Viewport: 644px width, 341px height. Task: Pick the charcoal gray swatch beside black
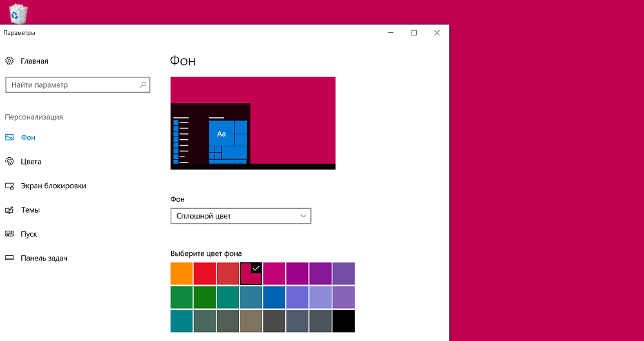pyautogui.click(x=320, y=321)
